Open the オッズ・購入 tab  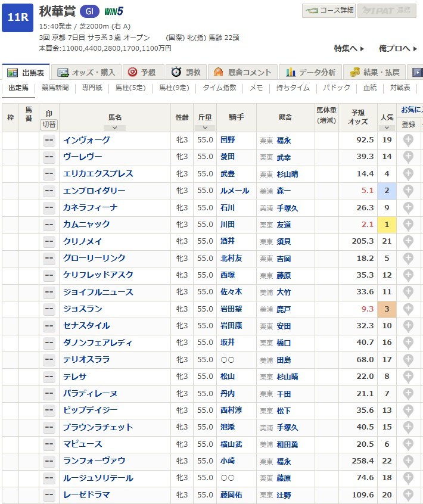pyautogui.click(x=86, y=72)
